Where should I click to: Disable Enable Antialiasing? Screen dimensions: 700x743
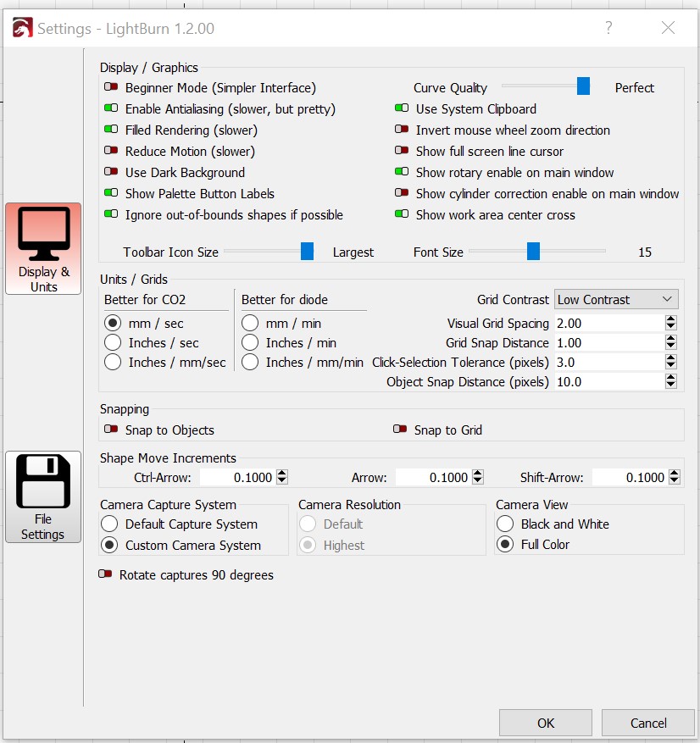pos(111,108)
